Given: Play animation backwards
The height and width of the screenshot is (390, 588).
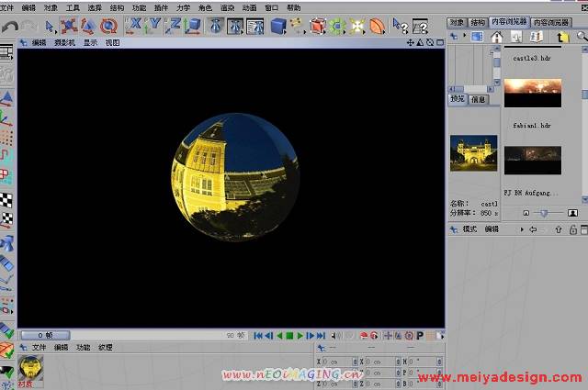Looking at the screenshot, I should pos(279,336).
